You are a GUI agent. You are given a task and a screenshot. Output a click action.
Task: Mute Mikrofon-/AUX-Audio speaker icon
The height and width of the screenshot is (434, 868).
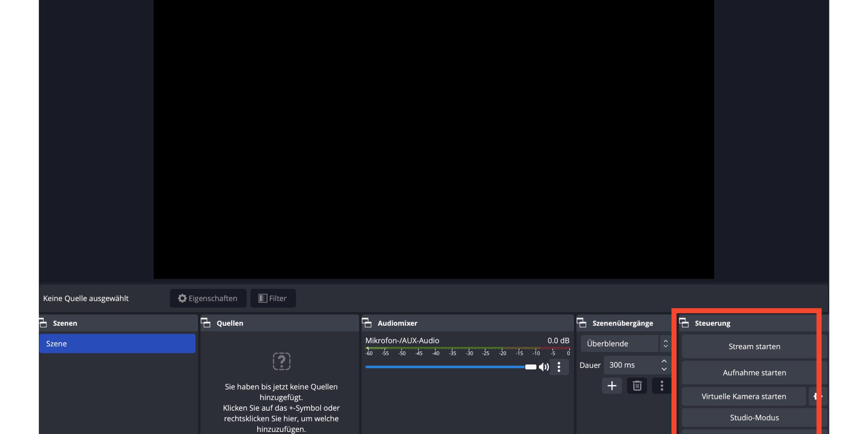[544, 367]
